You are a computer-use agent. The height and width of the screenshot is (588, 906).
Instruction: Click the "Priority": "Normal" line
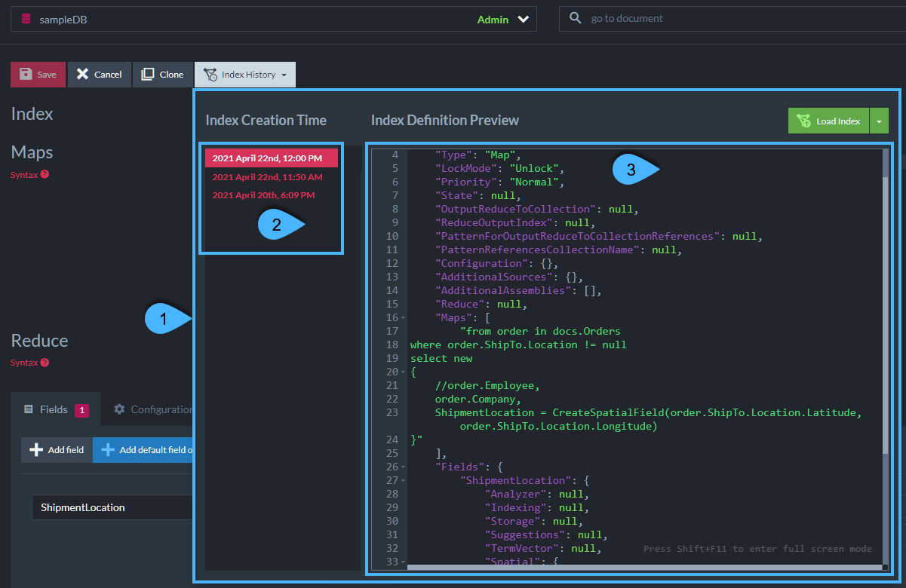click(x=499, y=182)
